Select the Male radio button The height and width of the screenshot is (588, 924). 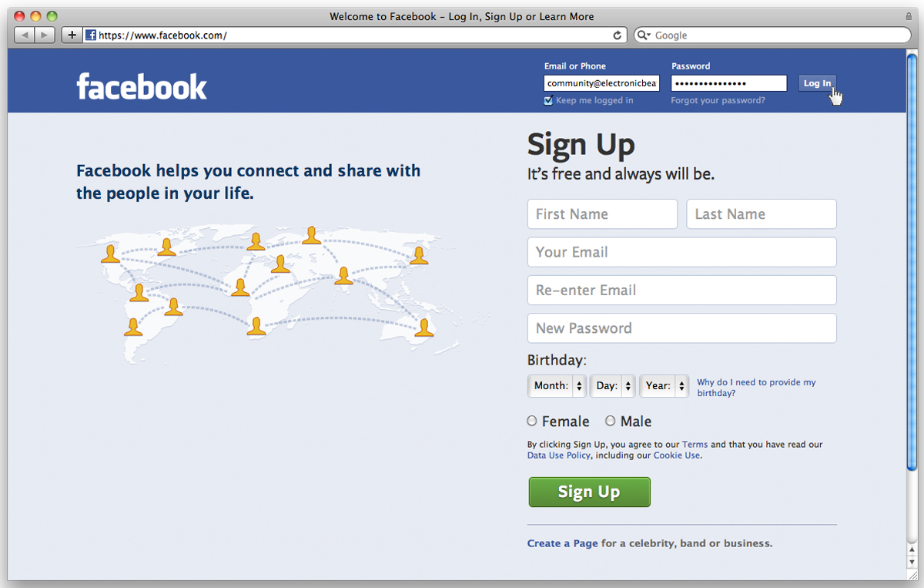(611, 421)
